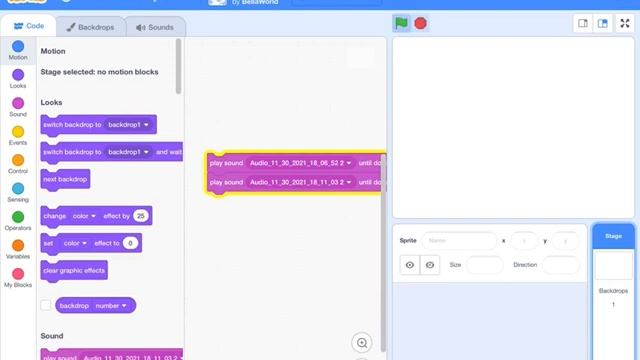This screenshot has width=640, height=360.
Task: Open color dropdown in change effect block
Action: point(84,216)
